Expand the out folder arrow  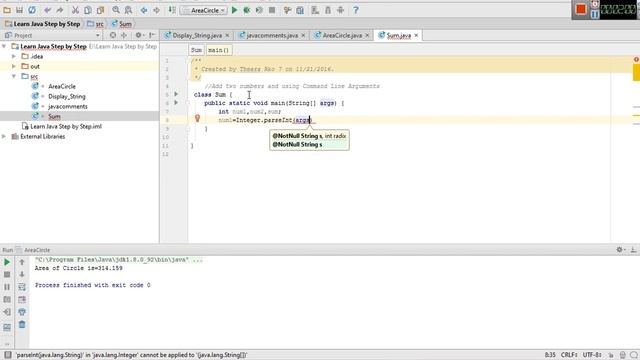[x=14, y=66]
